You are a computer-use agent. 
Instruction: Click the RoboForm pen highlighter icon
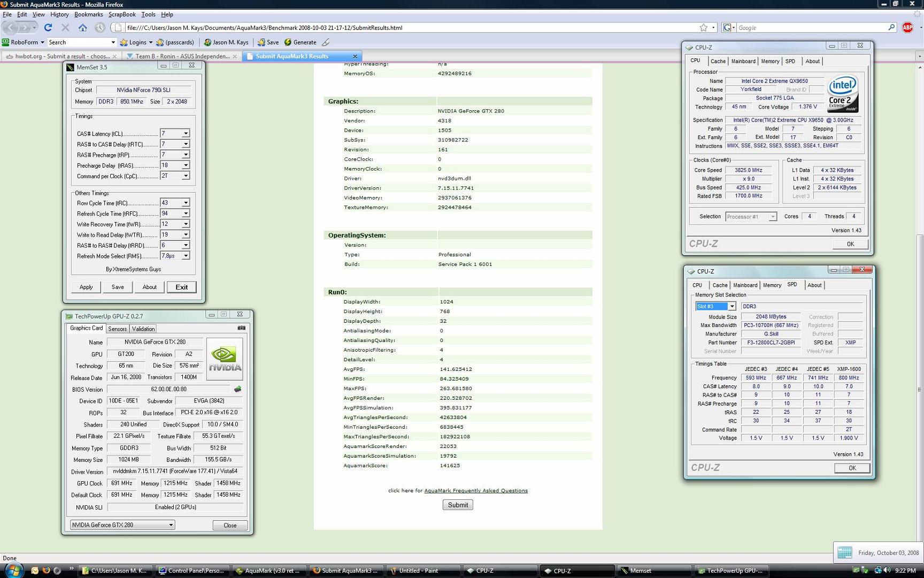pyautogui.click(x=326, y=42)
